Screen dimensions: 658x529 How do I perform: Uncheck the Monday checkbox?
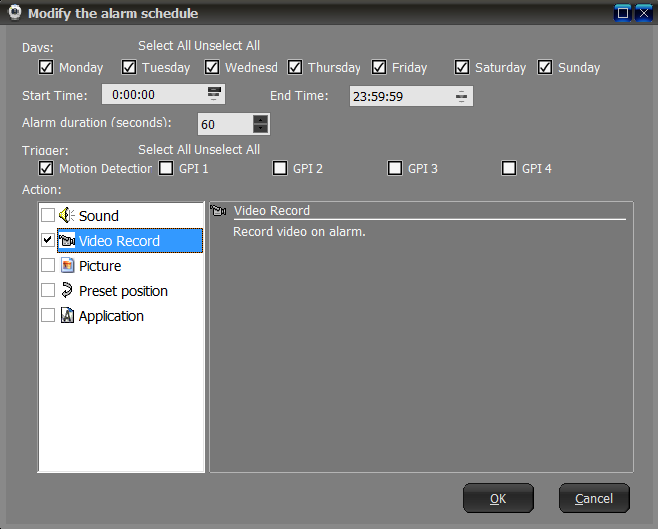pos(46,67)
